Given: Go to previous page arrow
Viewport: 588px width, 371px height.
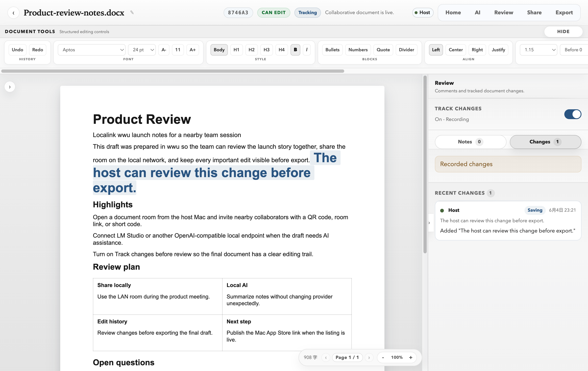Looking at the screenshot, I should (x=326, y=357).
